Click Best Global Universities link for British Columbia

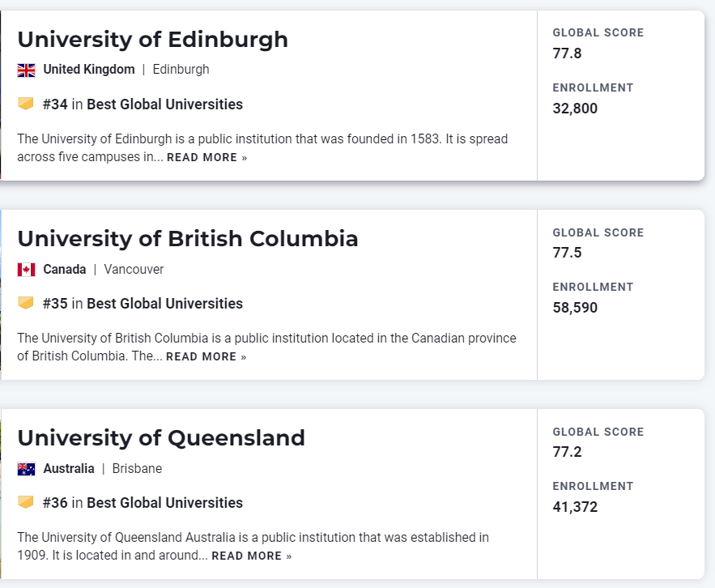click(x=164, y=303)
